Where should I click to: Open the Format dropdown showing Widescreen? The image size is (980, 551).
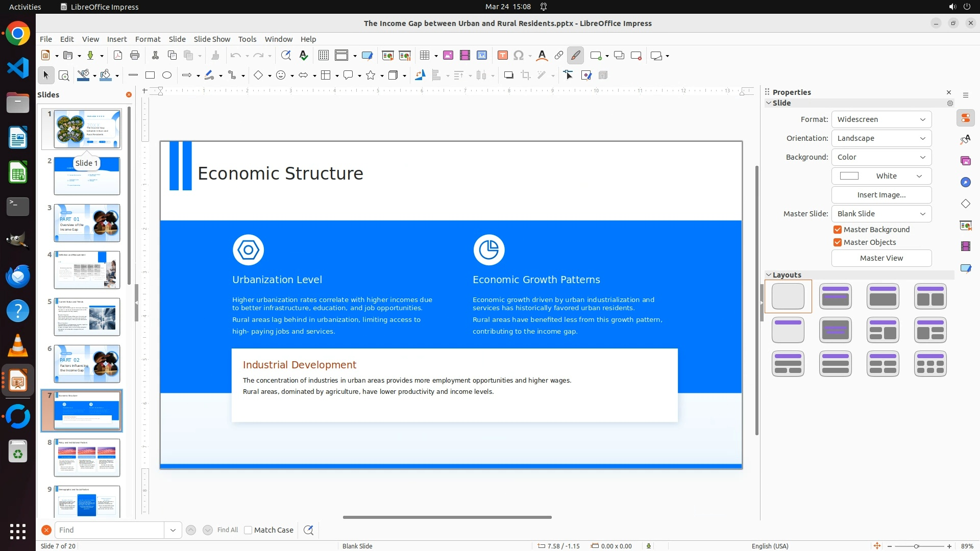click(881, 119)
